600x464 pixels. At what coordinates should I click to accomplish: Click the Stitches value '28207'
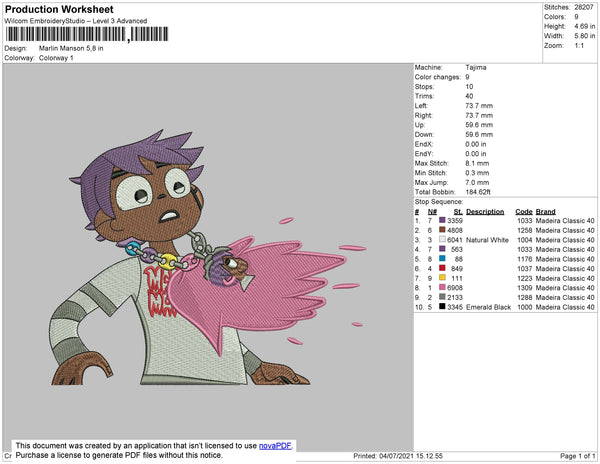click(584, 7)
